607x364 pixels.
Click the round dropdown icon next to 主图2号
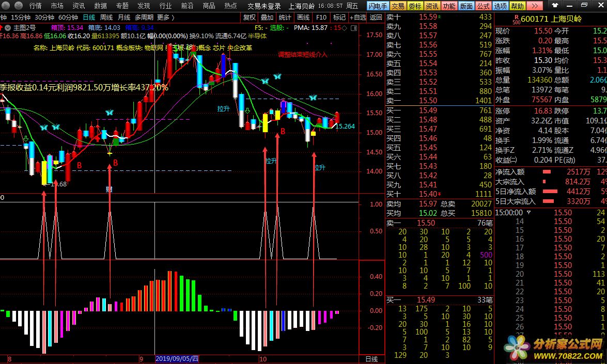(x=8, y=28)
